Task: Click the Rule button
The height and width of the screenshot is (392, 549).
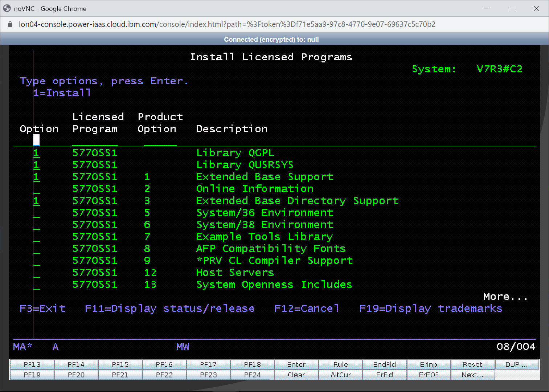Action: pyautogui.click(x=341, y=364)
